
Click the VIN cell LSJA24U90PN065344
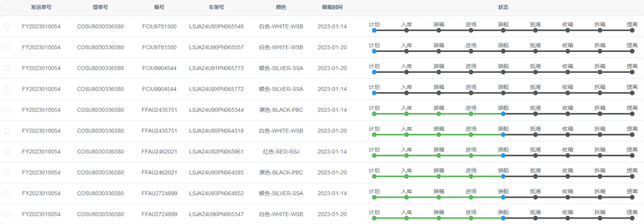[216, 110]
